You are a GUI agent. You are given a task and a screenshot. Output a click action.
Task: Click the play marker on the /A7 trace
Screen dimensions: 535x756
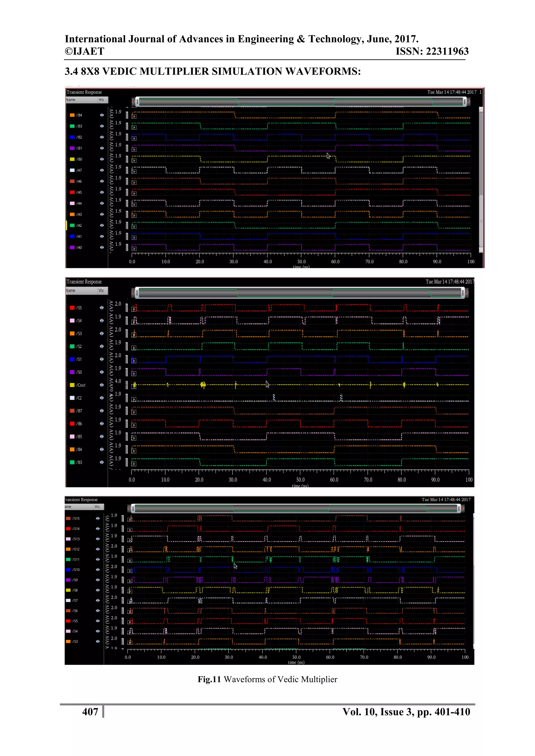tap(135, 172)
